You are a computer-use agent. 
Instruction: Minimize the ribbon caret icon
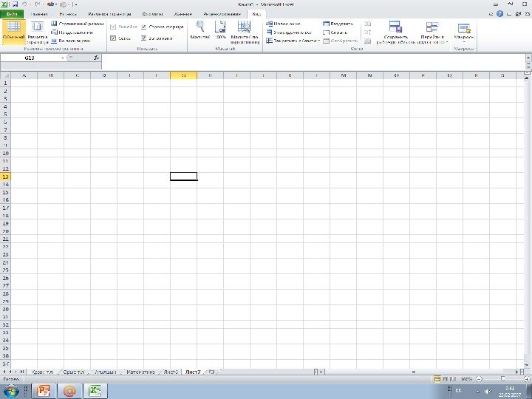tap(491, 14)
